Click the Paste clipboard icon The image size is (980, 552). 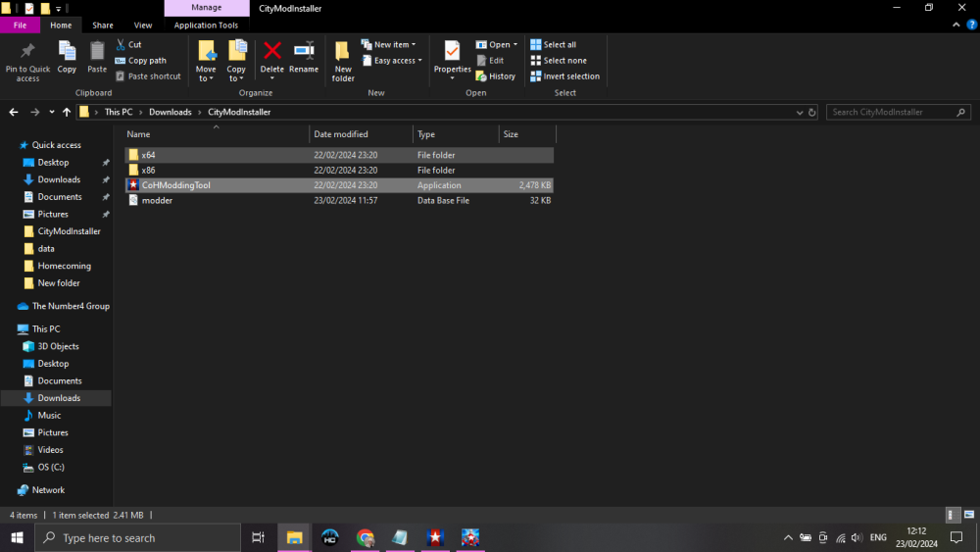(97, 57)
